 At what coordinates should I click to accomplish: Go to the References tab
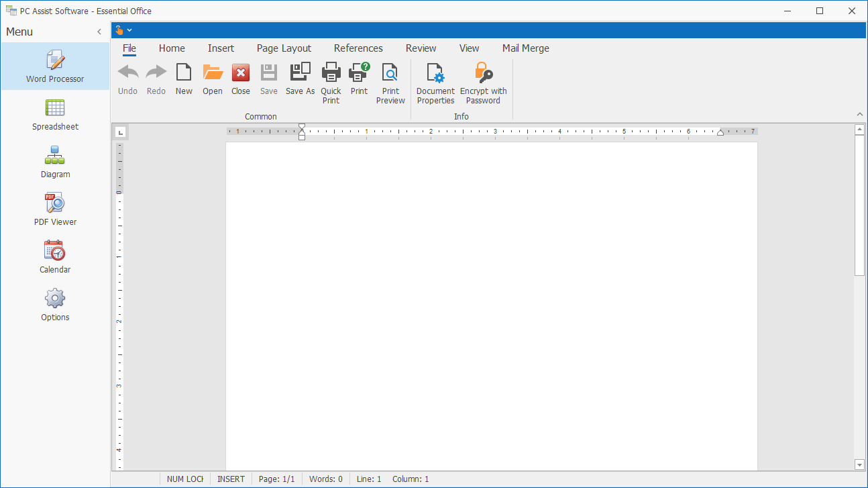(x=358, y=48)
